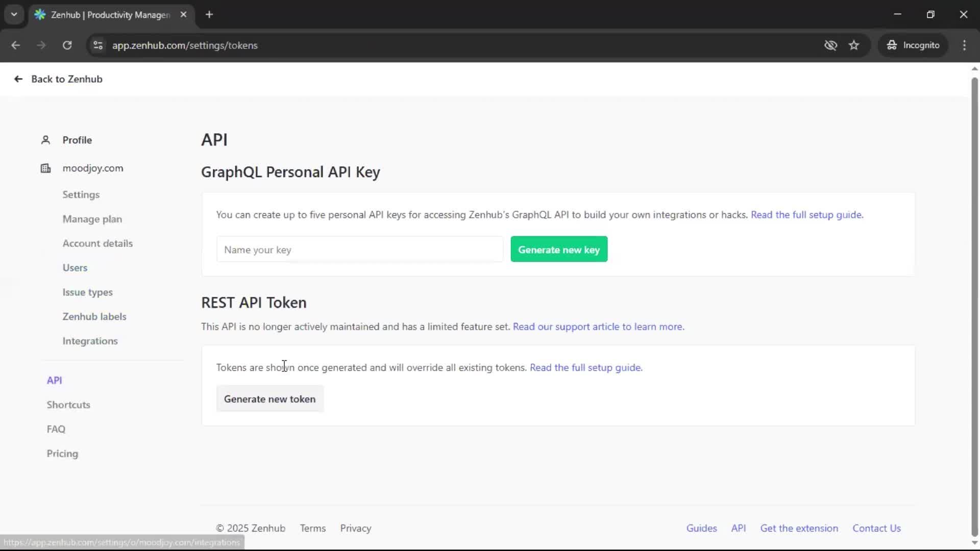Click the back arrow beside Back to Zenhub
980x551 pixels.
pos(18,79)
